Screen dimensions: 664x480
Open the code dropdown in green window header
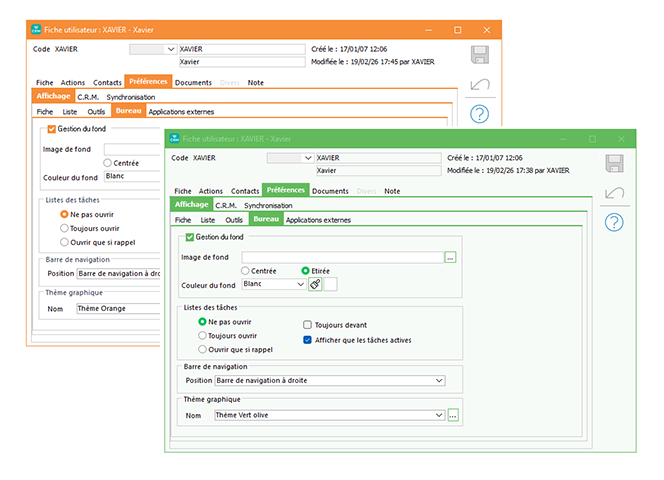pyautogui.click(x=290, y=158)
